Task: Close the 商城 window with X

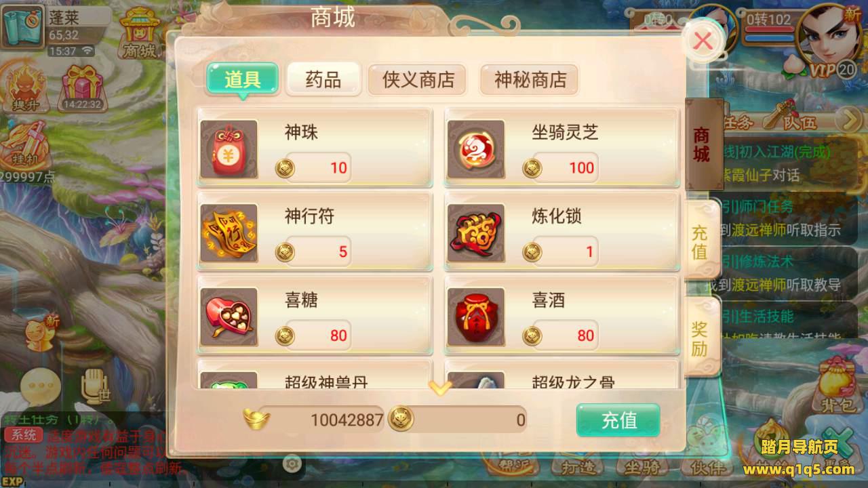Action: coord(703,42)
